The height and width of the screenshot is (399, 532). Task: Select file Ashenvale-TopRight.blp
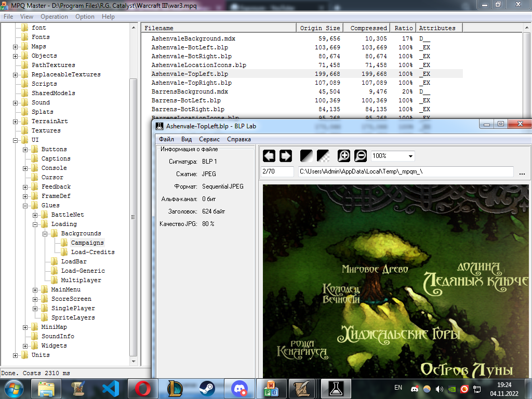[191, 83]
